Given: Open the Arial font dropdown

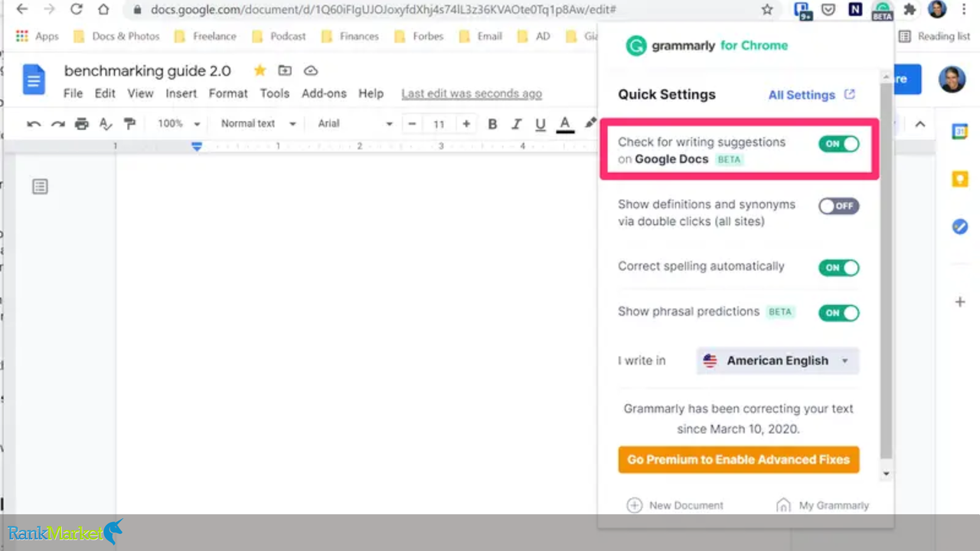Looking at the screenshot, I should pos(355,124).
